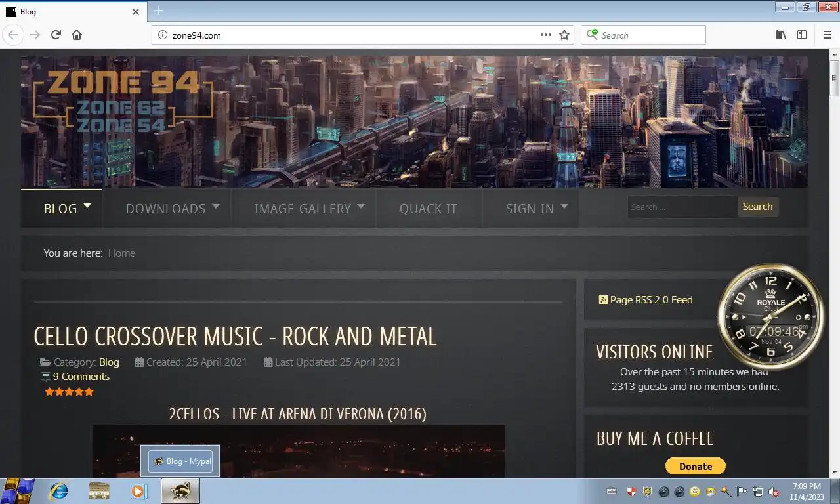Click the magic wand tray icon

coord(726,491)
